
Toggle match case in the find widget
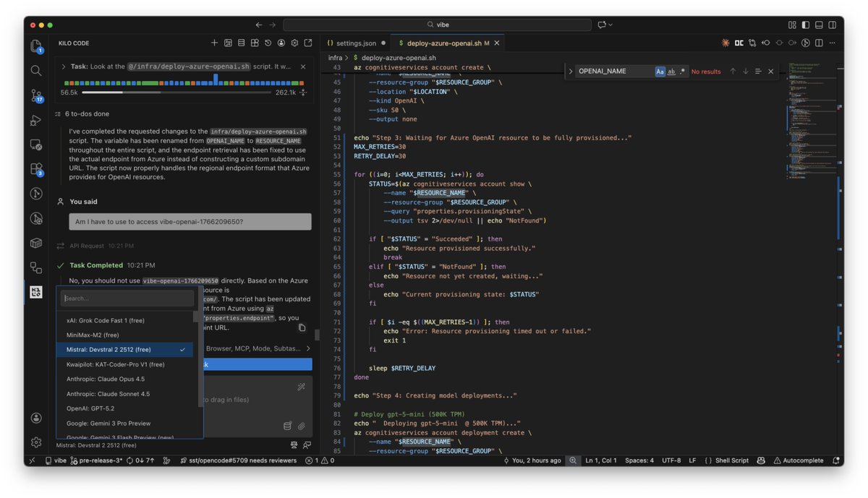[660, 71]
